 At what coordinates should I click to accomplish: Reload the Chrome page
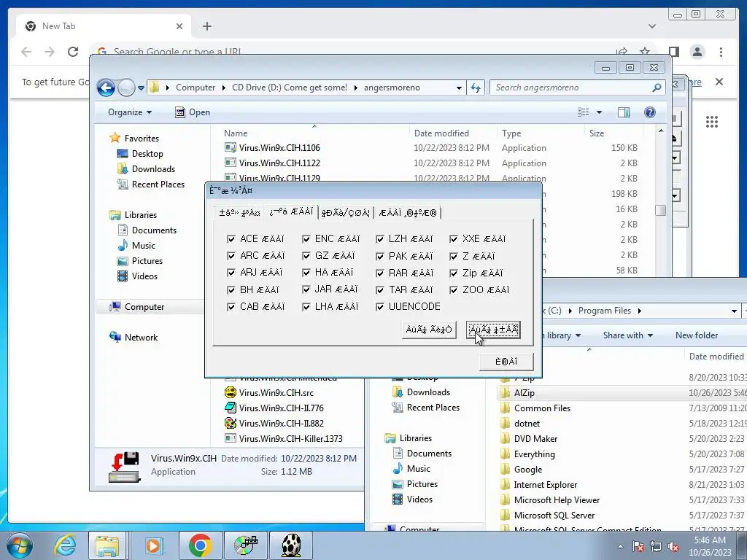click(73, 52)
